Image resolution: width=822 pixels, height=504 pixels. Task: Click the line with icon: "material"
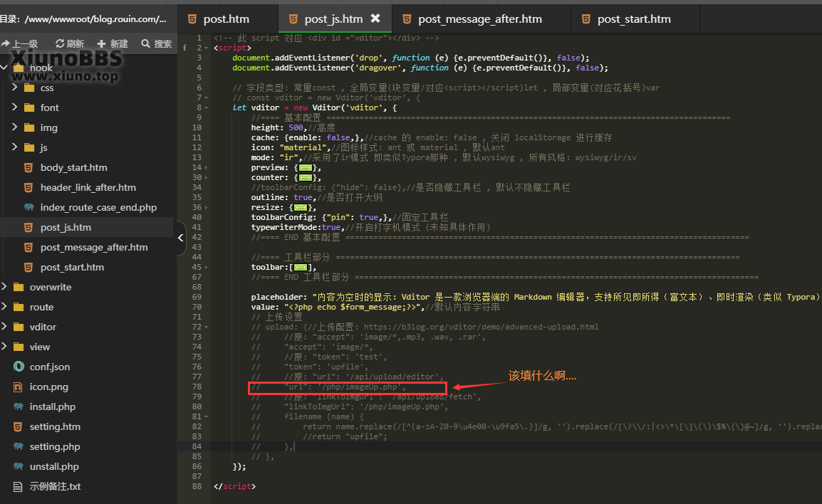(378, 147)
